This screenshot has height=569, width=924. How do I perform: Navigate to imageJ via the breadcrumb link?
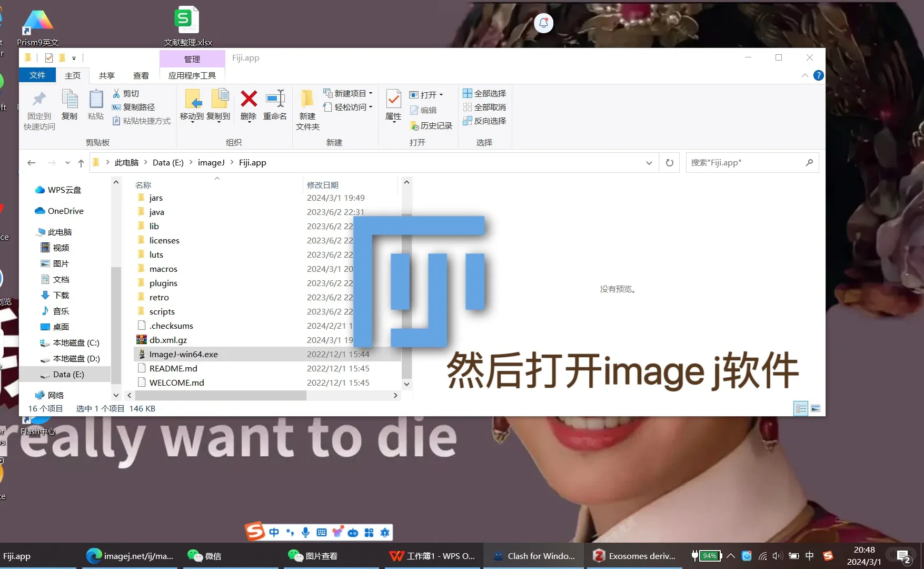(x=211, y=162)
